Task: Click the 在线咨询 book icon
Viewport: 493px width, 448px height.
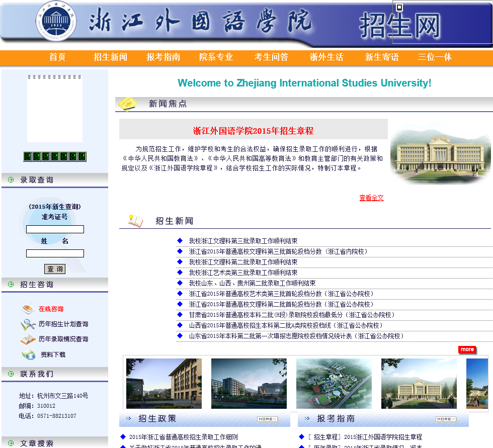Action: [x=28, y=309]
